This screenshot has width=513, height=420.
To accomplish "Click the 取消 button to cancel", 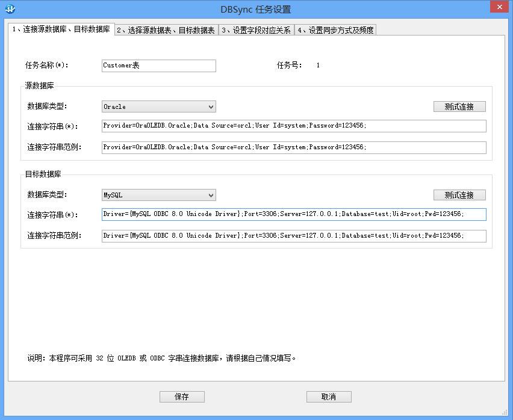I will (x=329, y=397).
